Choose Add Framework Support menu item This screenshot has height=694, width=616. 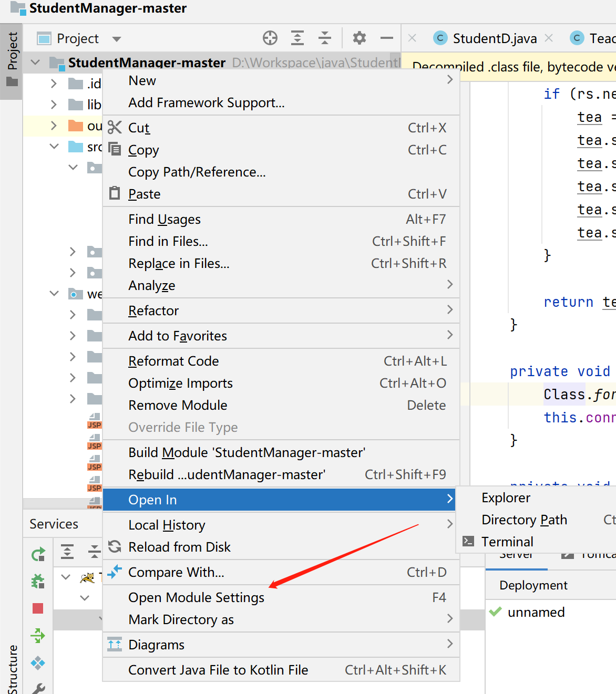(281, 102)
